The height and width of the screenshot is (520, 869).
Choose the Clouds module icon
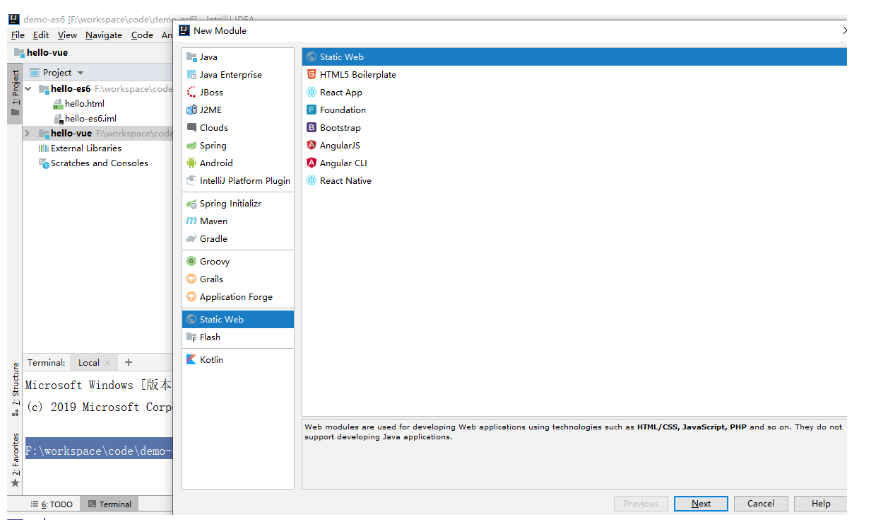[x=191, y=128]
